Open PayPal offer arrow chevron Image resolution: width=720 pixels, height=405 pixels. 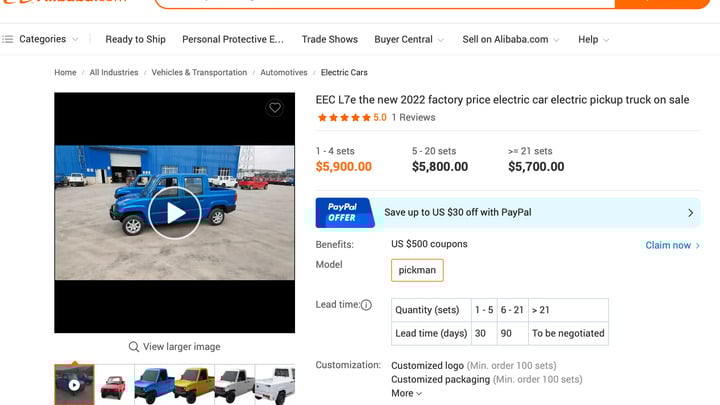point(690,212)
